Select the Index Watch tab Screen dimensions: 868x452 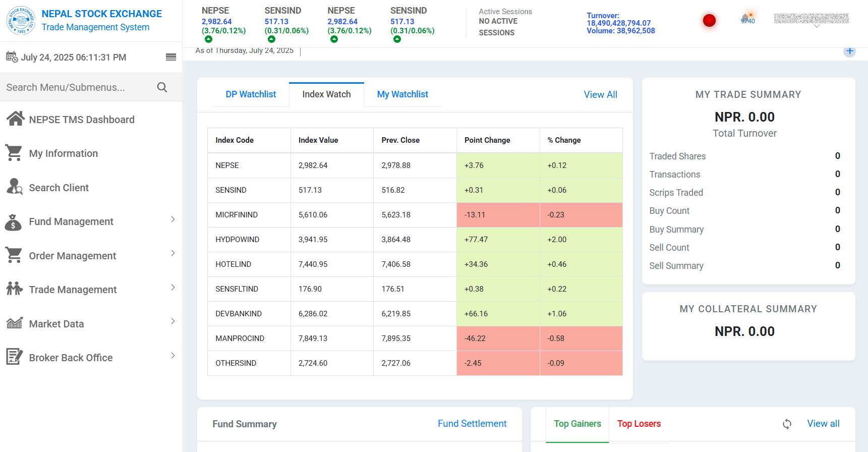(x=326, y=94)
